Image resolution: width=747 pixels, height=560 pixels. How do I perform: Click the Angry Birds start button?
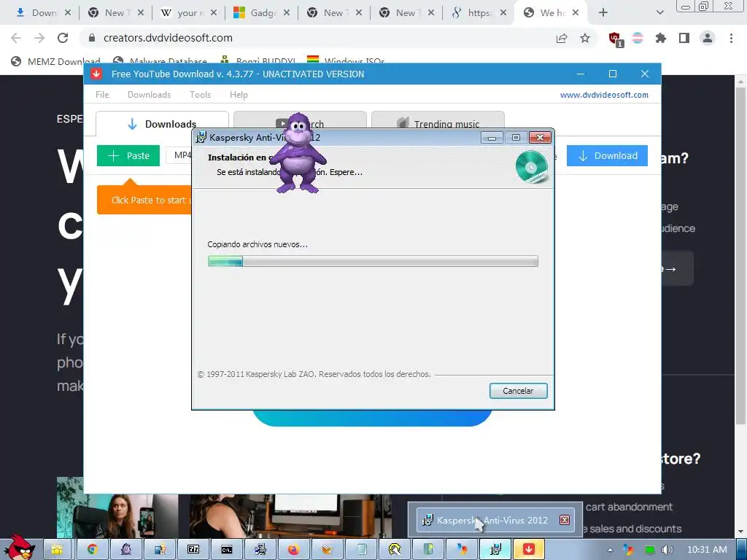pos(19,548)
